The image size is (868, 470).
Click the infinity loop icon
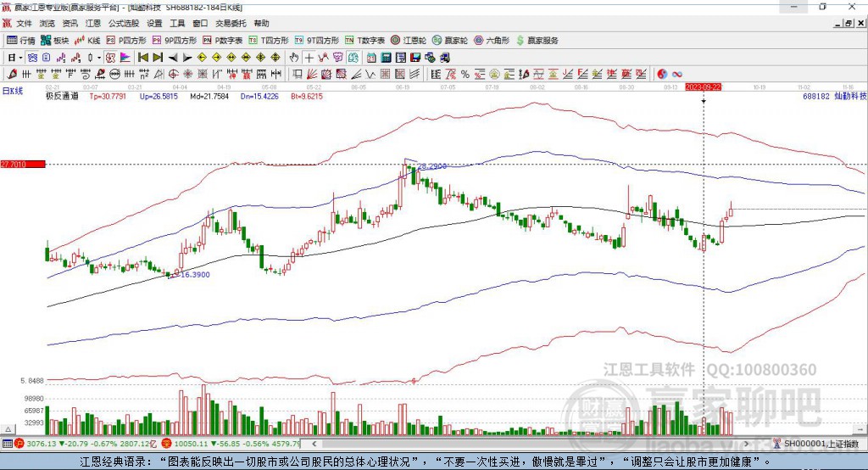pos(677,75)
